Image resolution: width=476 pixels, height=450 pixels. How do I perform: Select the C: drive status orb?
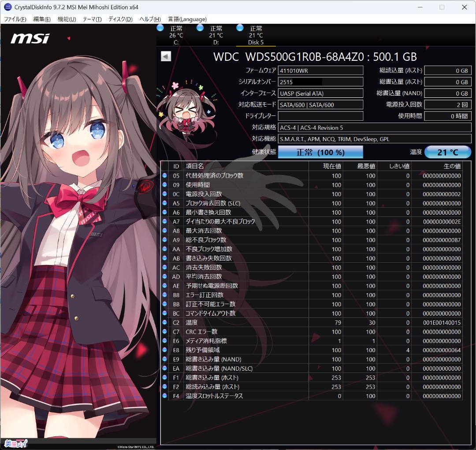click(160, 28)
